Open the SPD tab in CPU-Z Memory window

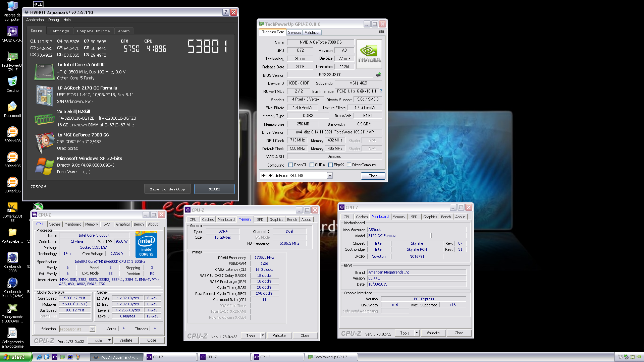tap(260, 220)
